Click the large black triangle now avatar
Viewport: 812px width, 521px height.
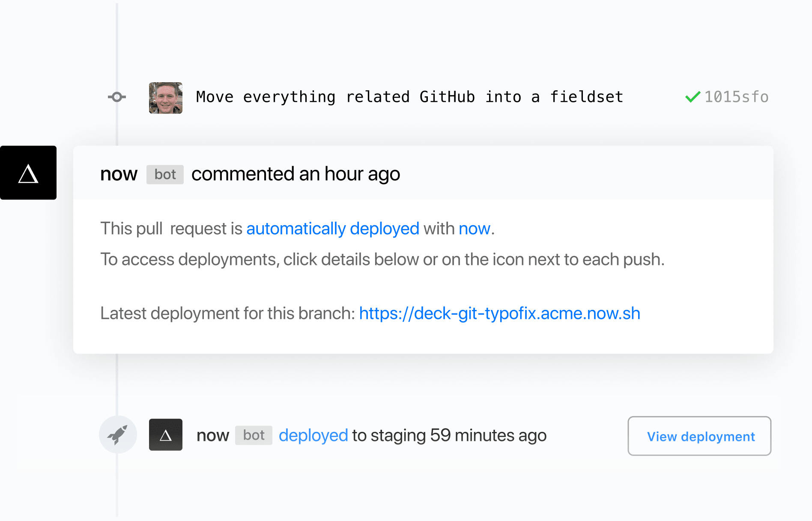point(28,173)
